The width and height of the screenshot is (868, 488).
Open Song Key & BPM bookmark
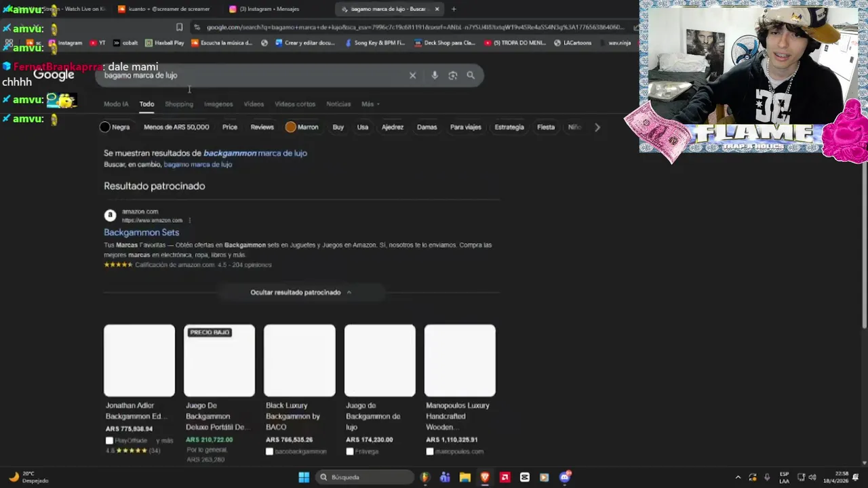click(375, 43)
